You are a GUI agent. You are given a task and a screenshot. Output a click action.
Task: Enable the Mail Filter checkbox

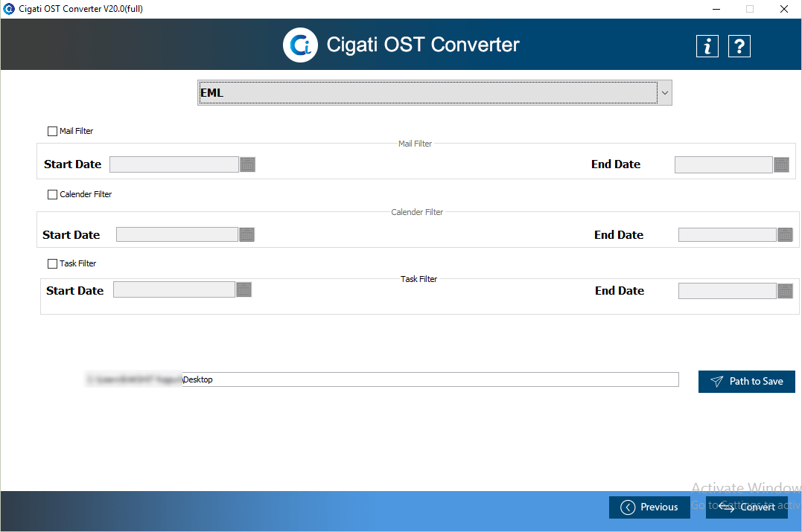[x=52, y=132]
